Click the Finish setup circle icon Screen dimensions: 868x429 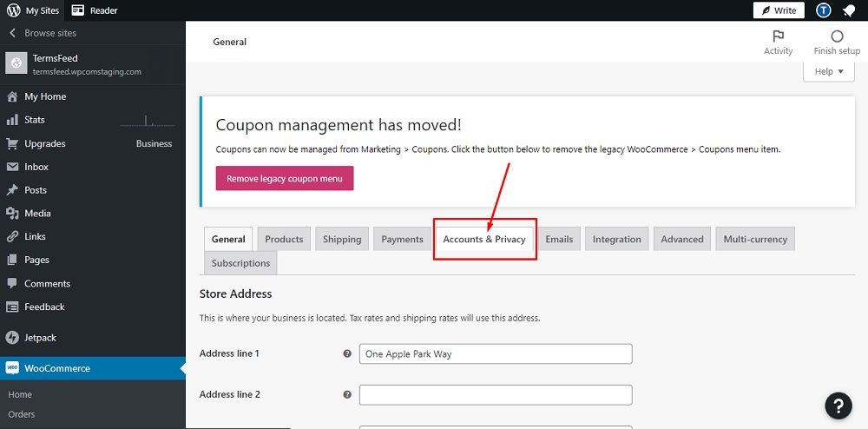click(x=837, y=36)
